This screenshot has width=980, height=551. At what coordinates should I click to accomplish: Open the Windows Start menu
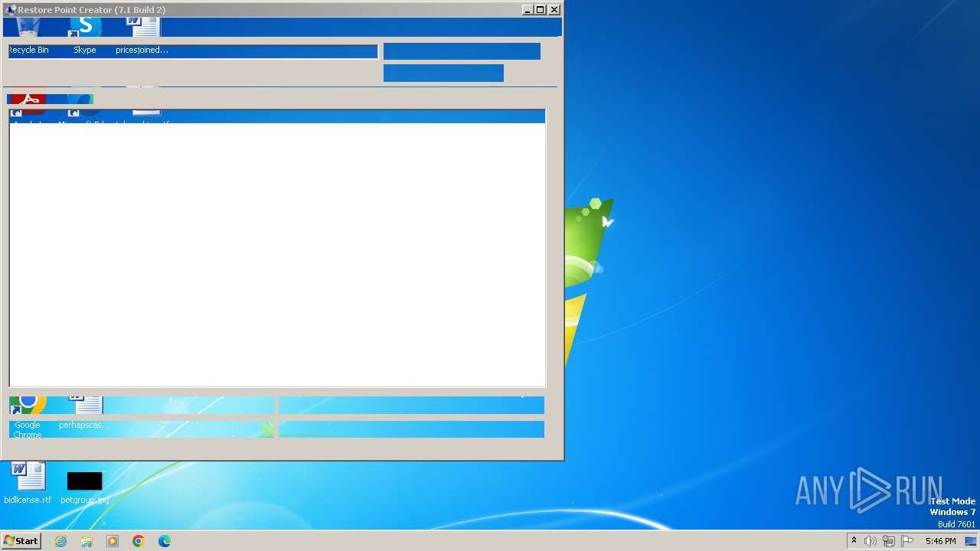pyautogui.click(x=21, y=541)
